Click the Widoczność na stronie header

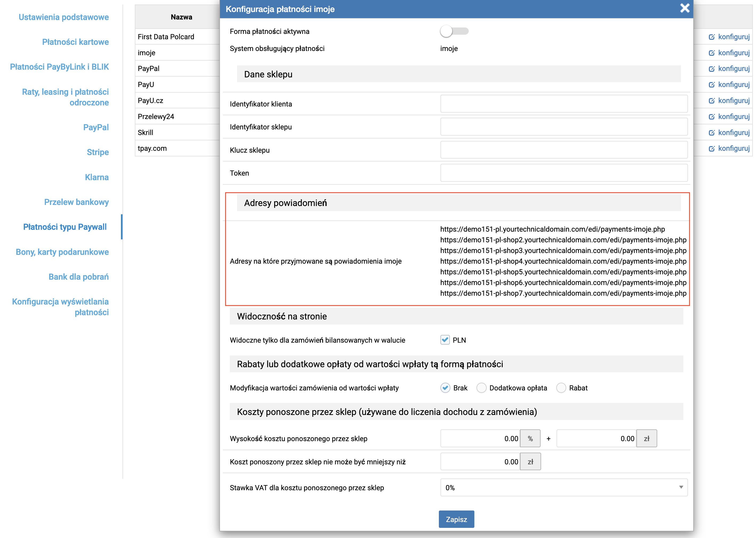point(456,316)
